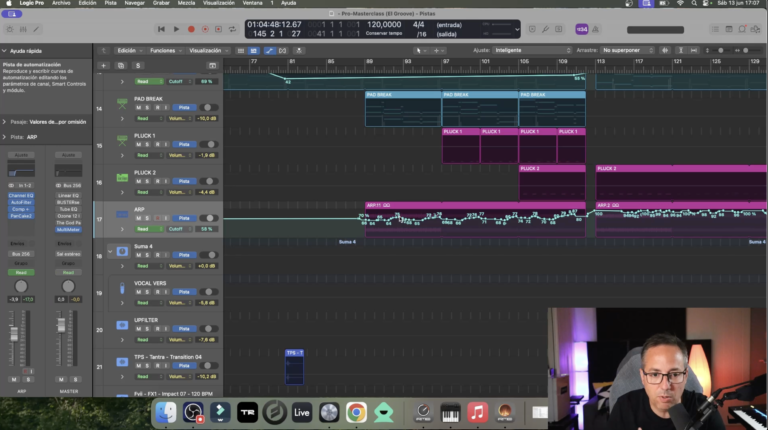Viewport: 768px width, 430px height.
Task: Click the Play button in transport
Action: click(176, 29)
